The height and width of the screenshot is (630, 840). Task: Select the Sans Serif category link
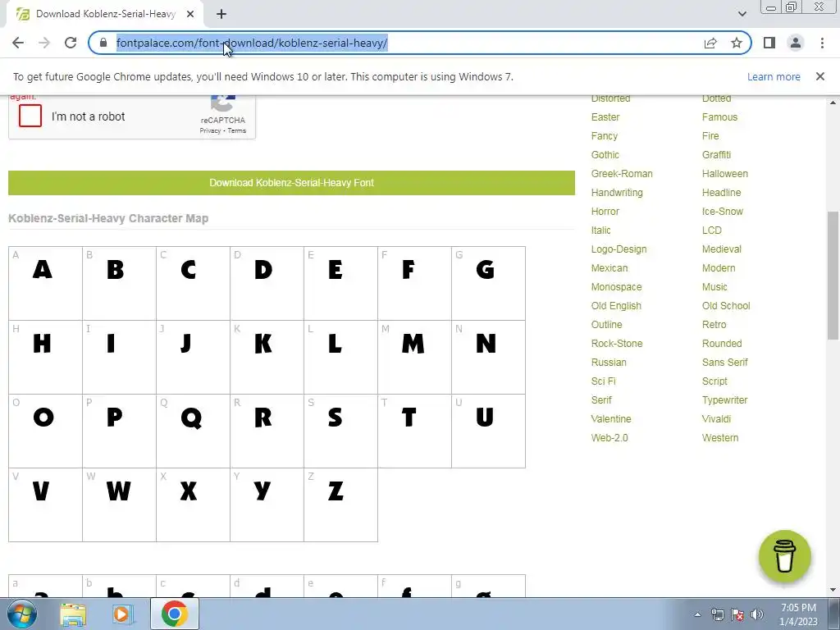point(725,362)
